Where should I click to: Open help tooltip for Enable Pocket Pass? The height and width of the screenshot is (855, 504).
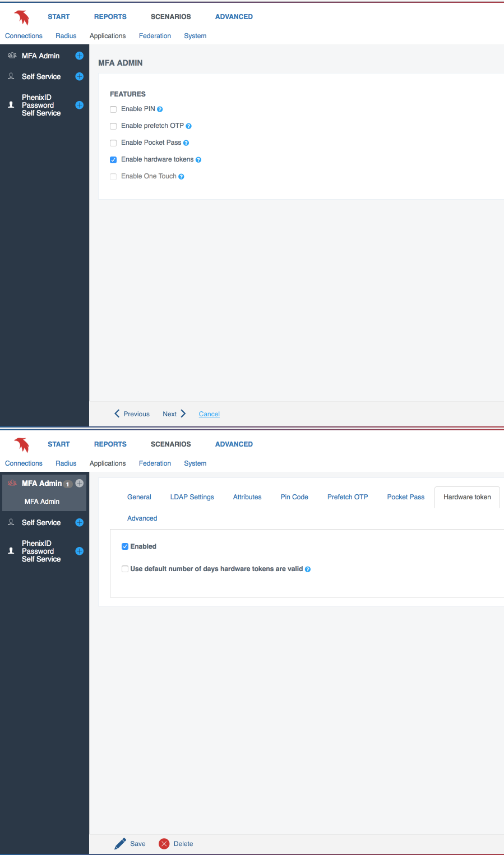(186, 143)
